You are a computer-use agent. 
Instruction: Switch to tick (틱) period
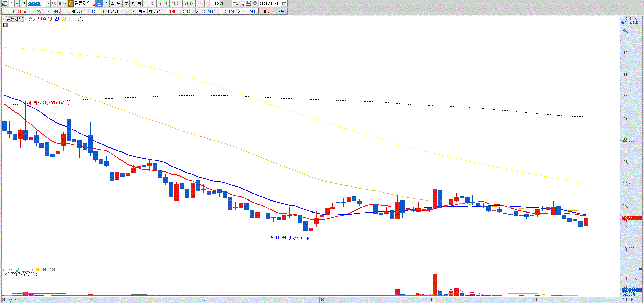[139, 3]
